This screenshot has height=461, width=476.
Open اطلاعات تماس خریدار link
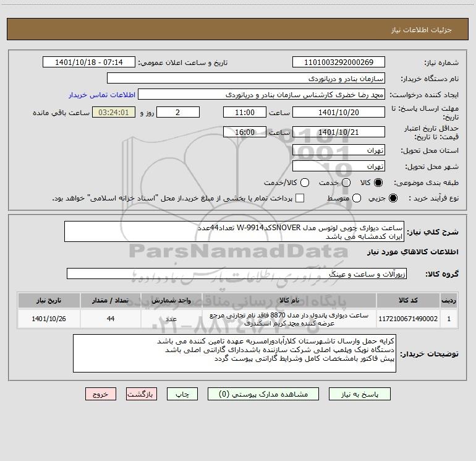[102, 95]
